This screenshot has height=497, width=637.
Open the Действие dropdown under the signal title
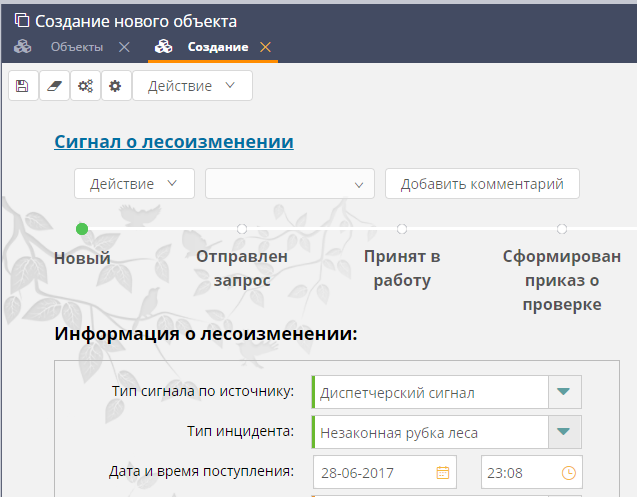pos(134,184)
